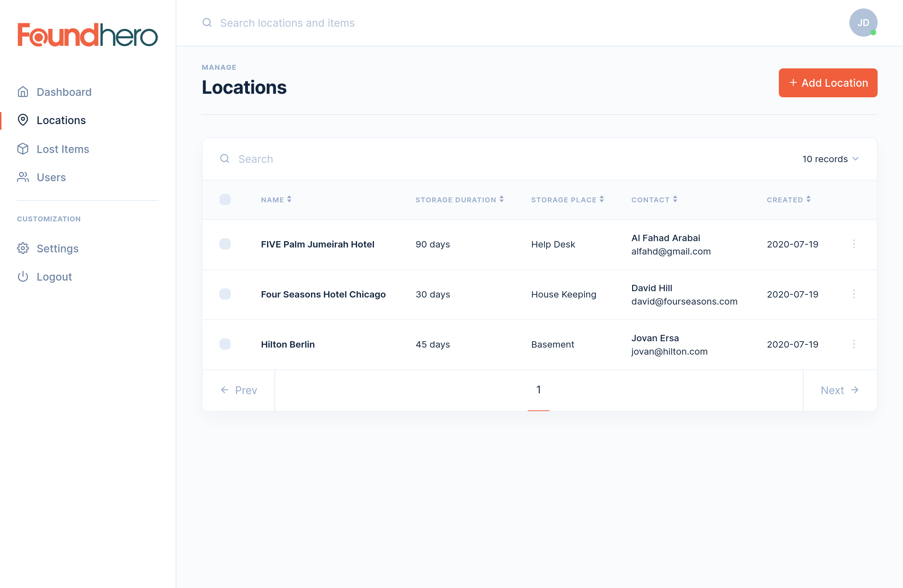Open the JD user avatar menu
This screenshot has height=588, width=903.
(862, 23)
